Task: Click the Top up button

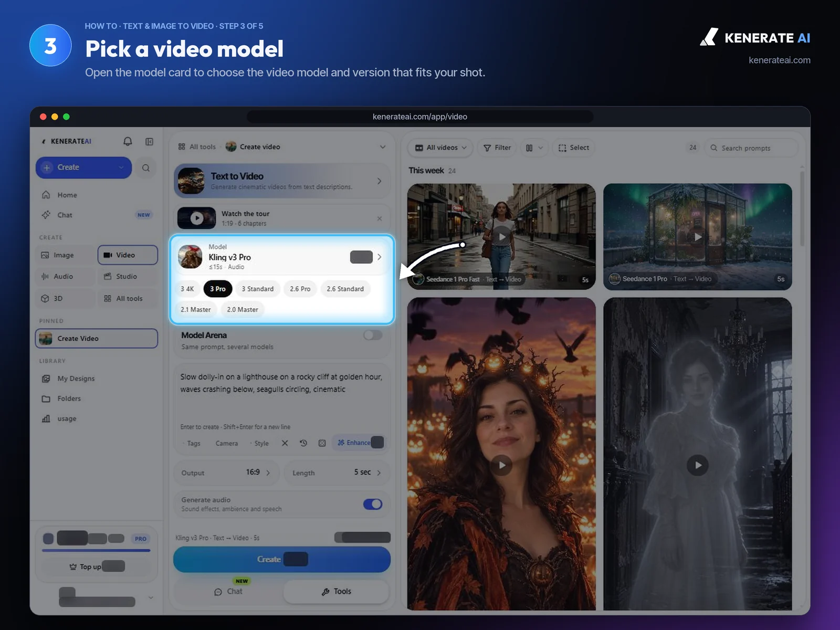Action: (x=97, y=566)
